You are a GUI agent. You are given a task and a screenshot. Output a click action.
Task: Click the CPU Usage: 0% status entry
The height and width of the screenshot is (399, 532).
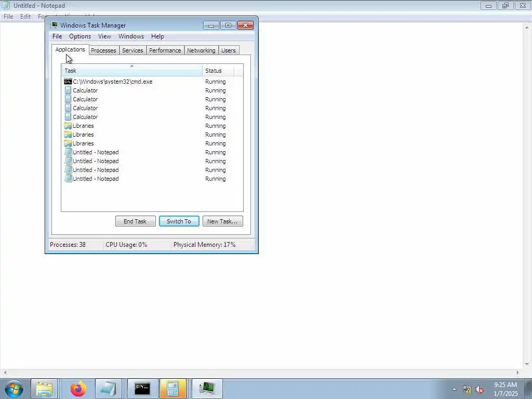(126, 245)
